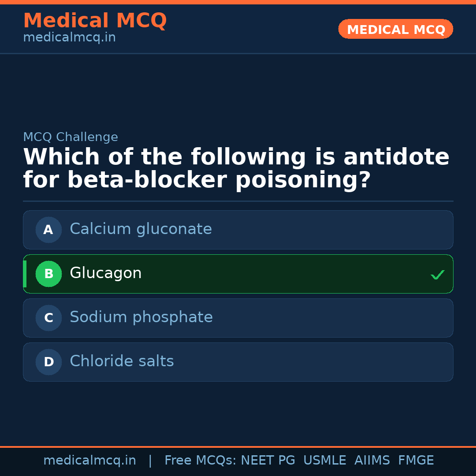Select the Calcium gluconate answer text
The height and width of the screenshot is (476, 476).
click(141, 229)
